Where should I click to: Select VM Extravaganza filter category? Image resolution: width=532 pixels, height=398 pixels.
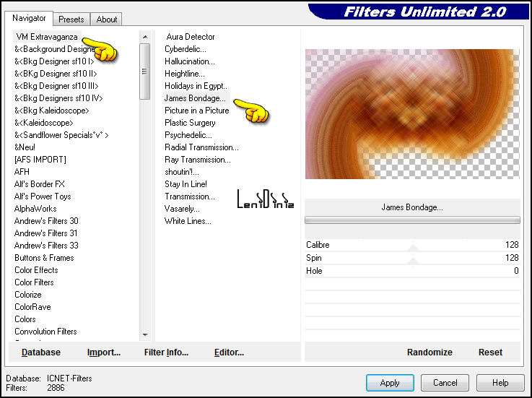point(46,37)
